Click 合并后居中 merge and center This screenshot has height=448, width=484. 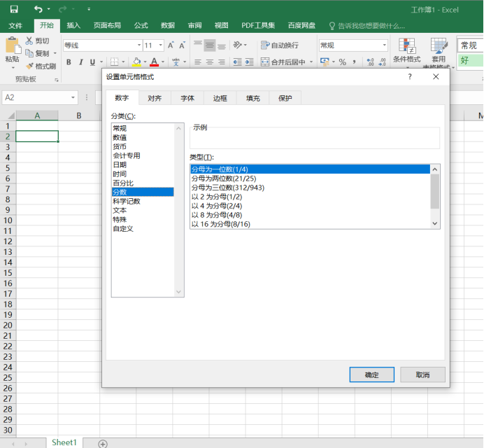click(x=283, y=62)
